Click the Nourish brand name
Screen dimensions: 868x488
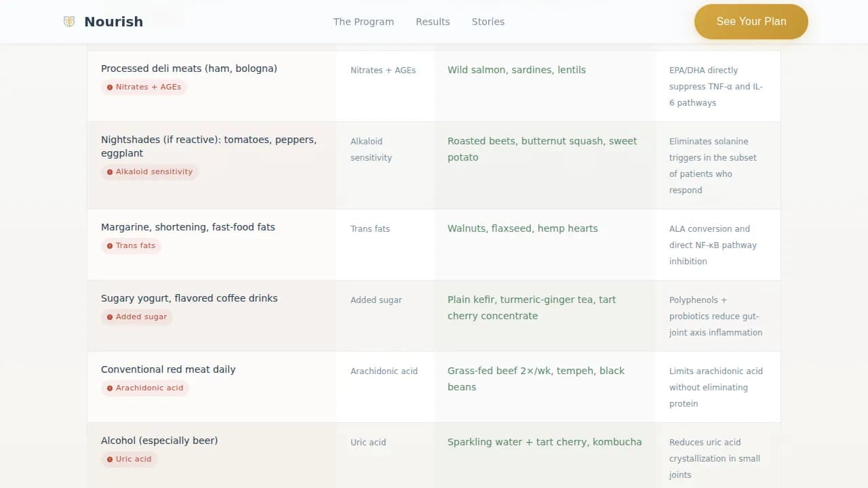coord(113,22)
